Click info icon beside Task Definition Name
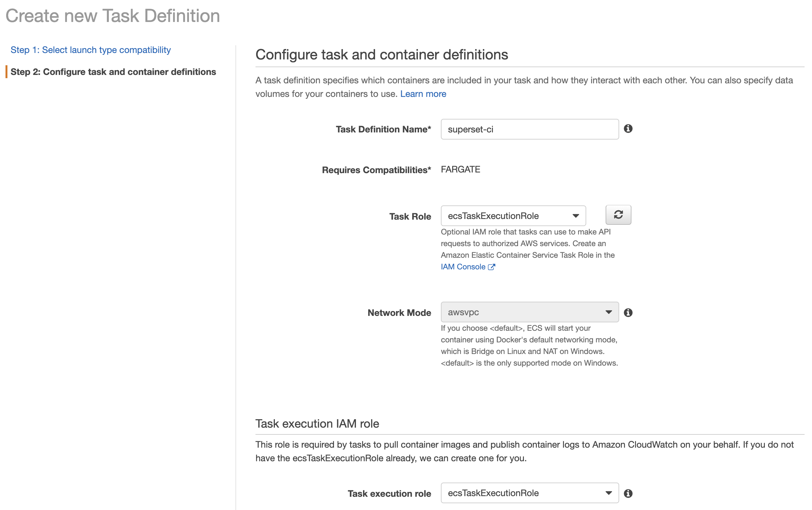This screenshot has width=812, height=510. pos(629,129)
